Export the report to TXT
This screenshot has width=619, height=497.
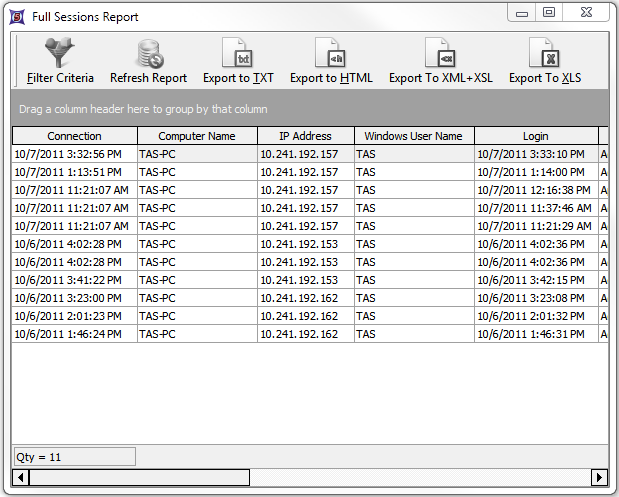[x=238, y=52]
